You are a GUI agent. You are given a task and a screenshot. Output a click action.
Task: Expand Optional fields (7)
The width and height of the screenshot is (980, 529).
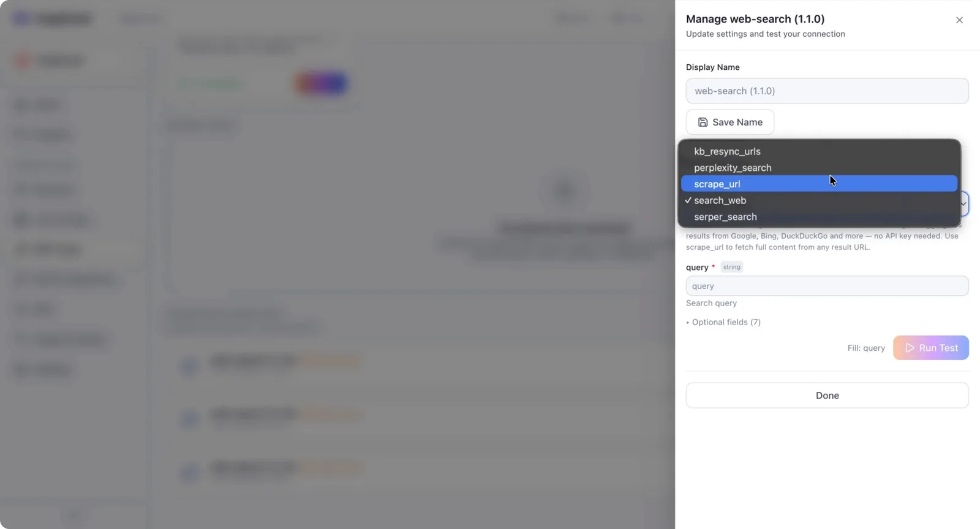point(723,322)
